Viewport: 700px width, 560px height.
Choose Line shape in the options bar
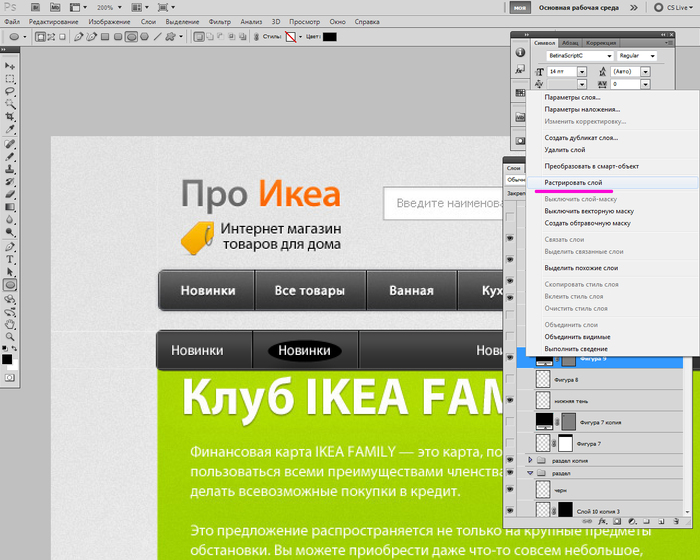click(157, 37)
